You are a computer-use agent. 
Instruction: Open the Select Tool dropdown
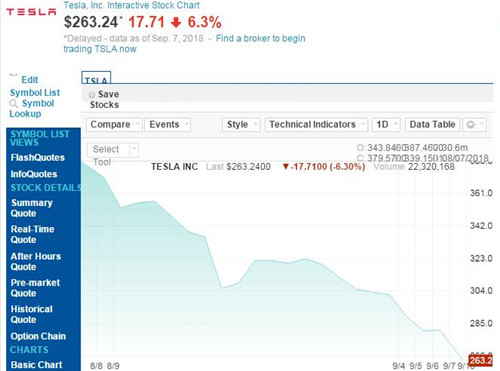coord(113,150)
